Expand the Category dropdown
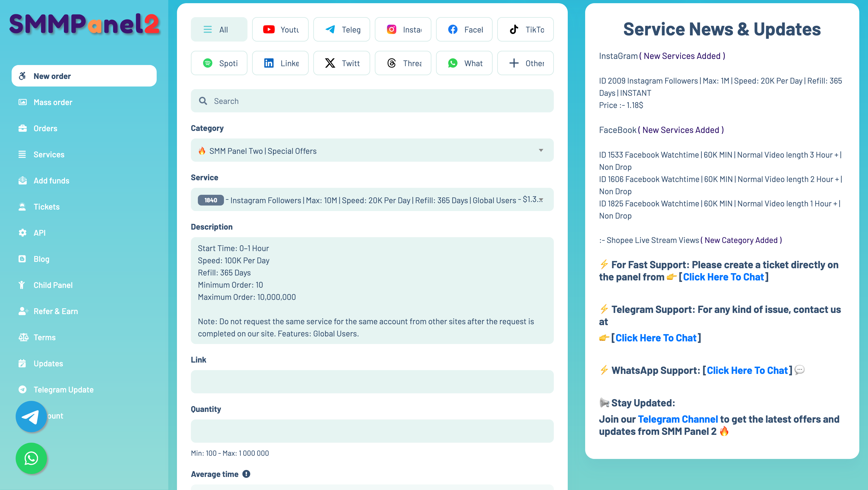868x490 pixels. (x=372, y=150)
